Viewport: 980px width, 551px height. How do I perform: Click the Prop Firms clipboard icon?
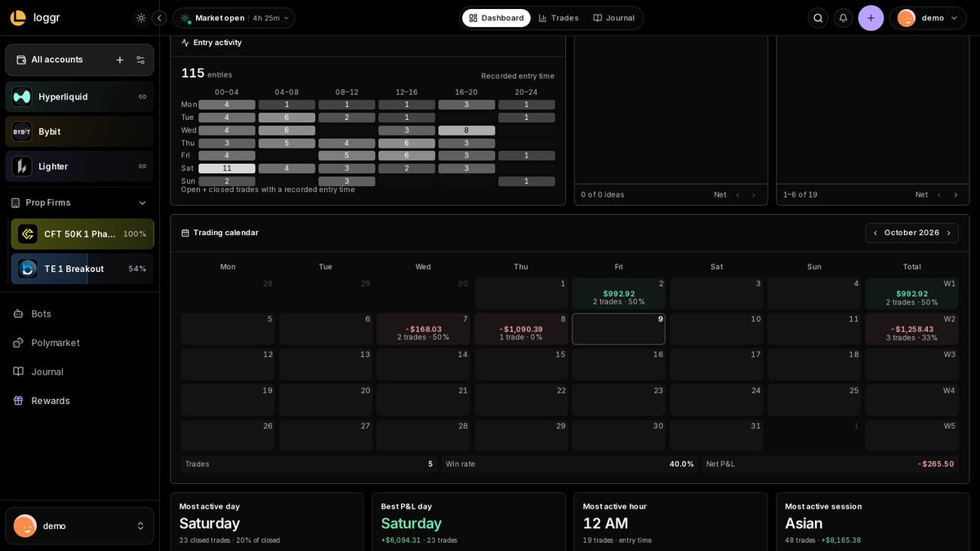tap(16, 202)
